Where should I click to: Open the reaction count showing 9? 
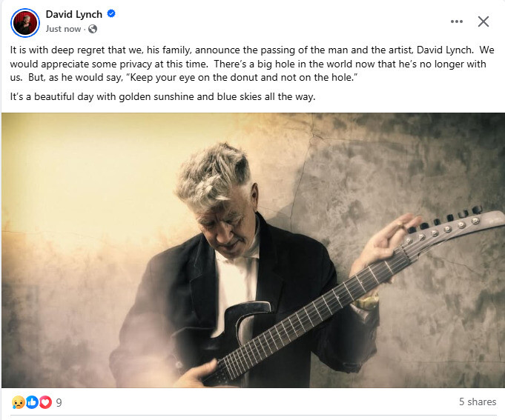59,403
